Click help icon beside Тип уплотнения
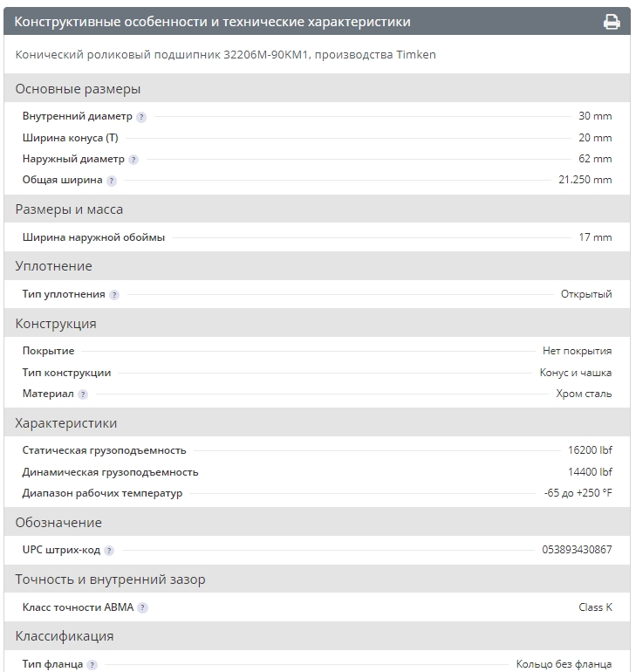This screenshot has height=672, width=636. [x=114, y=295]
